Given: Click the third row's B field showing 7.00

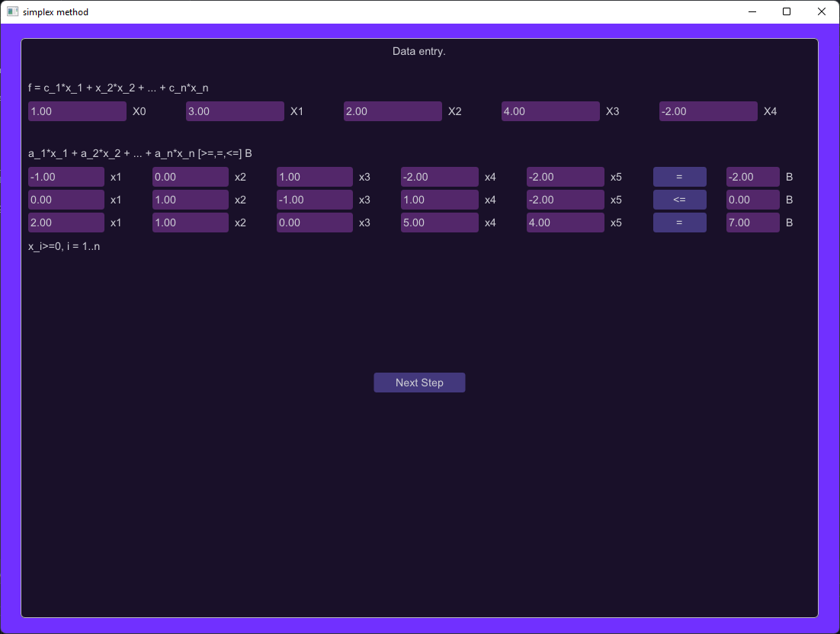Looking at the screenshot, I should (752, 222).
